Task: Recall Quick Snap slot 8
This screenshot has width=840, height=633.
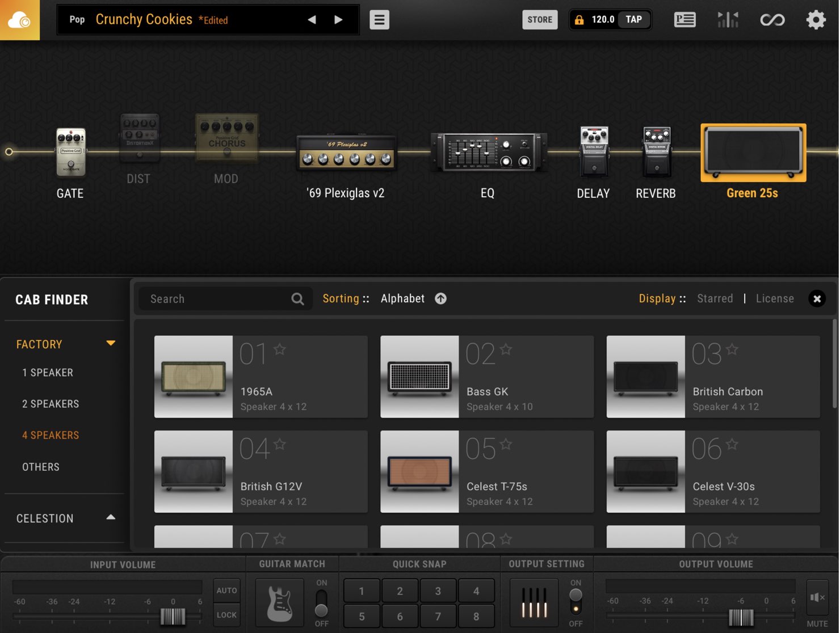Action: [476, 616]
